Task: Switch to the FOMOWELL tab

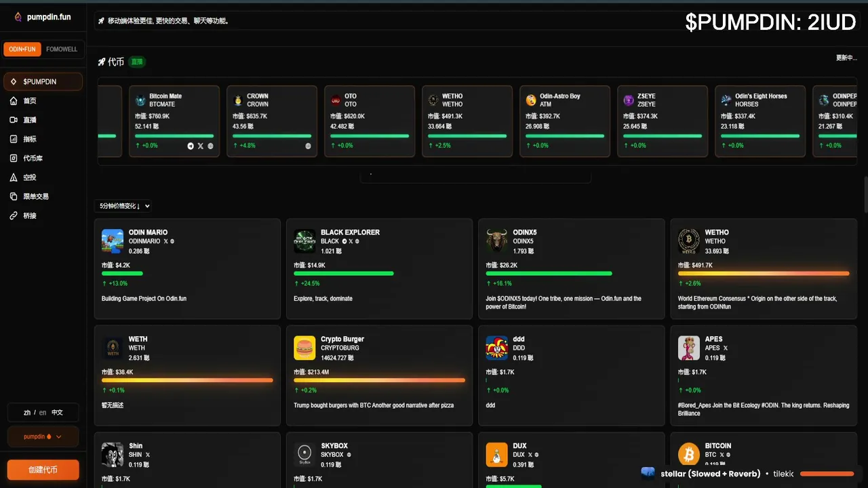Action: pyautogui.click(x=62, y=49)
